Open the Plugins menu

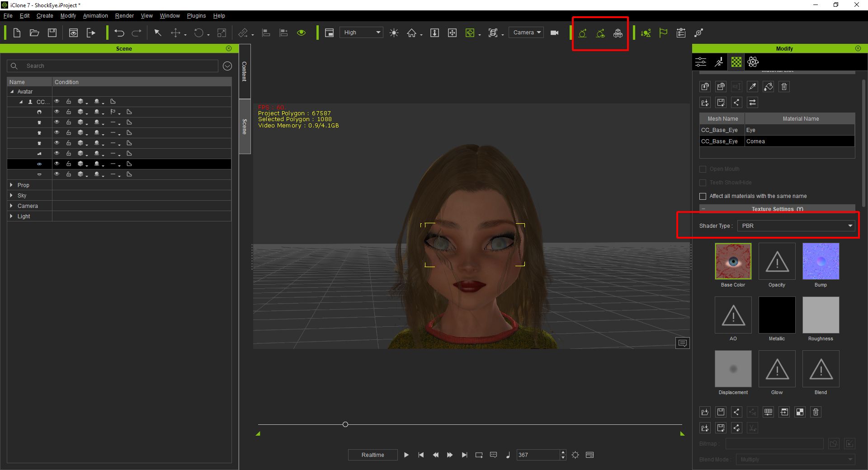coord(196,15)
